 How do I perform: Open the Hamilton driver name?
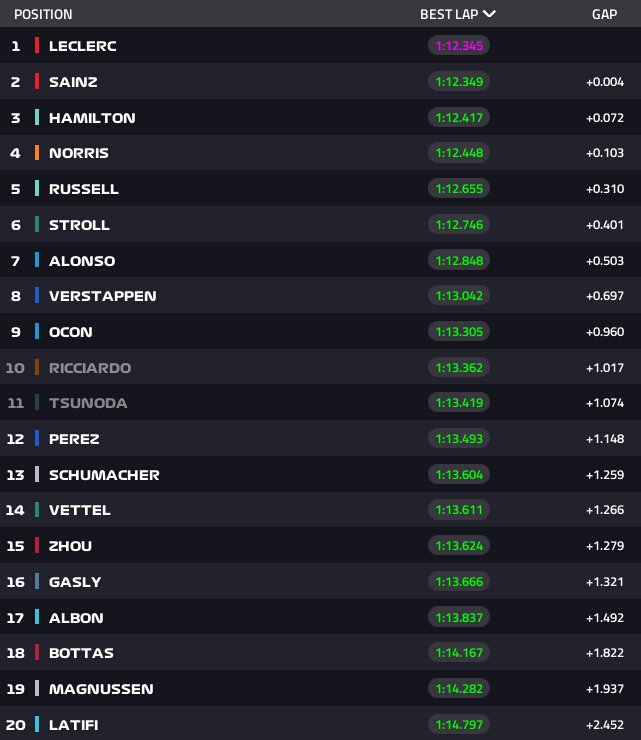tap(92, 117)
